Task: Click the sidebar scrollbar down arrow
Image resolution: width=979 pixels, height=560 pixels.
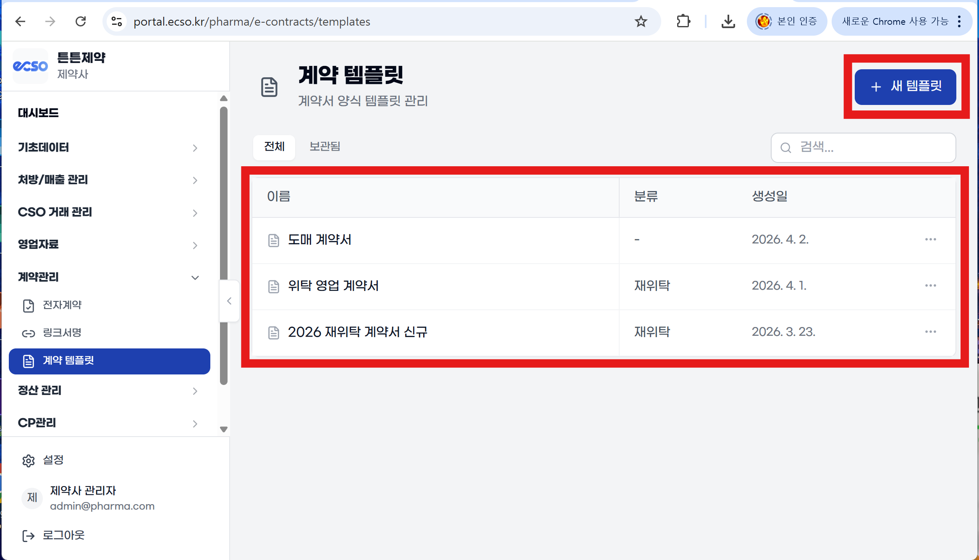Action: 224,429
